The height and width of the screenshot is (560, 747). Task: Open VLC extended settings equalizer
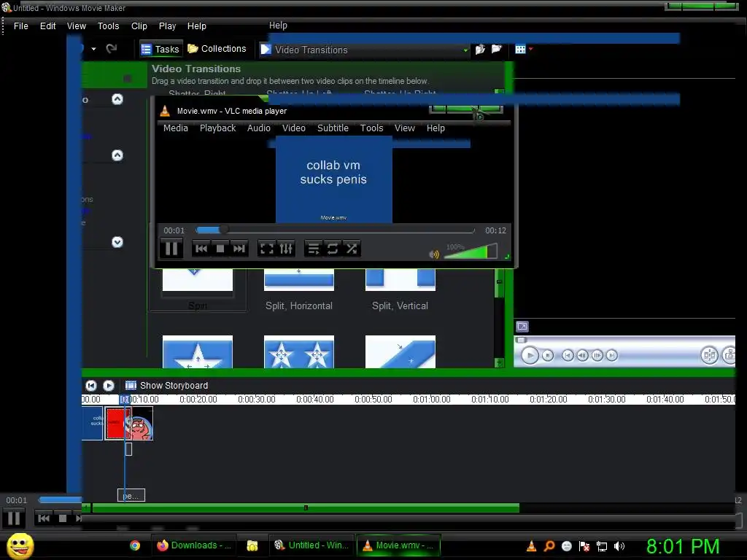pos(286,249)
